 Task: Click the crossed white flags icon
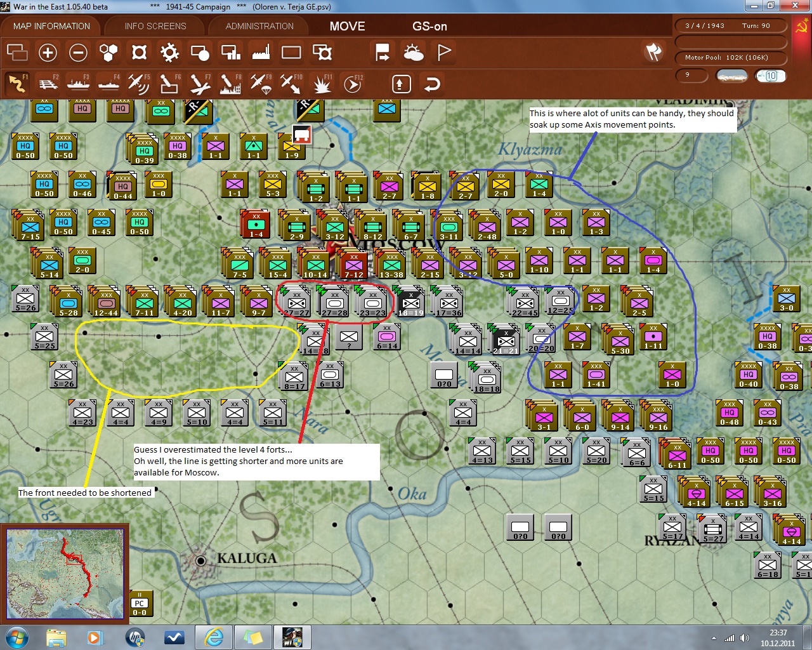point(653,52)
